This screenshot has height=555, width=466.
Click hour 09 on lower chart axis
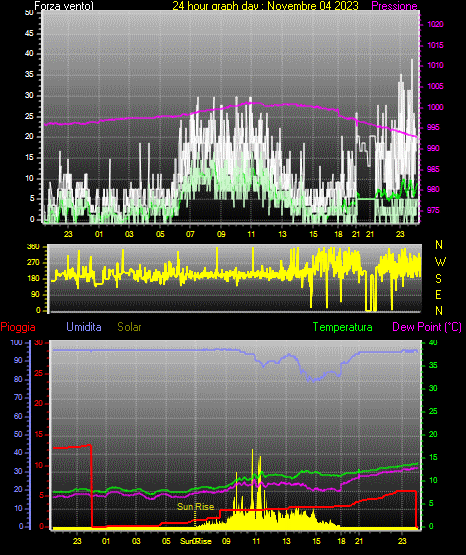(x=226, y=541)
